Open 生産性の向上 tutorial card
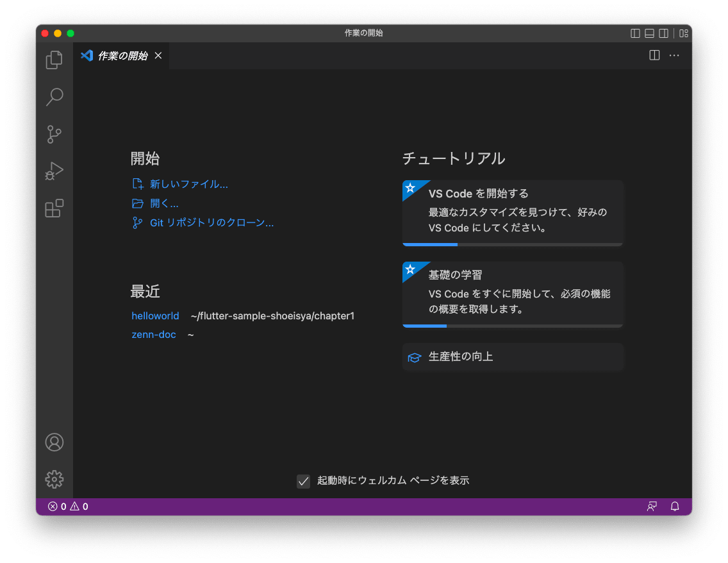The image size is (728, 563). tap(513, 357)
